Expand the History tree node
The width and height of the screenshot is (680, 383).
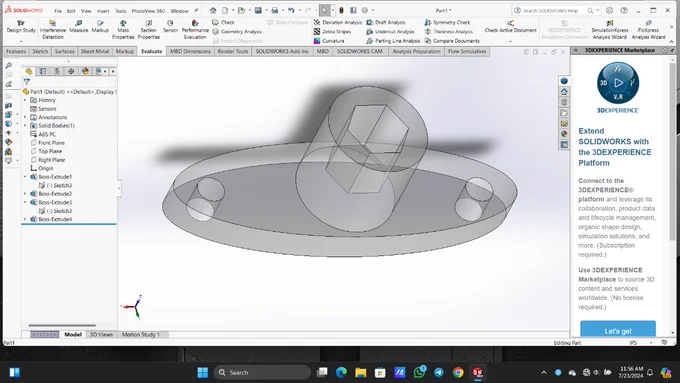click(x=25, y=100)
